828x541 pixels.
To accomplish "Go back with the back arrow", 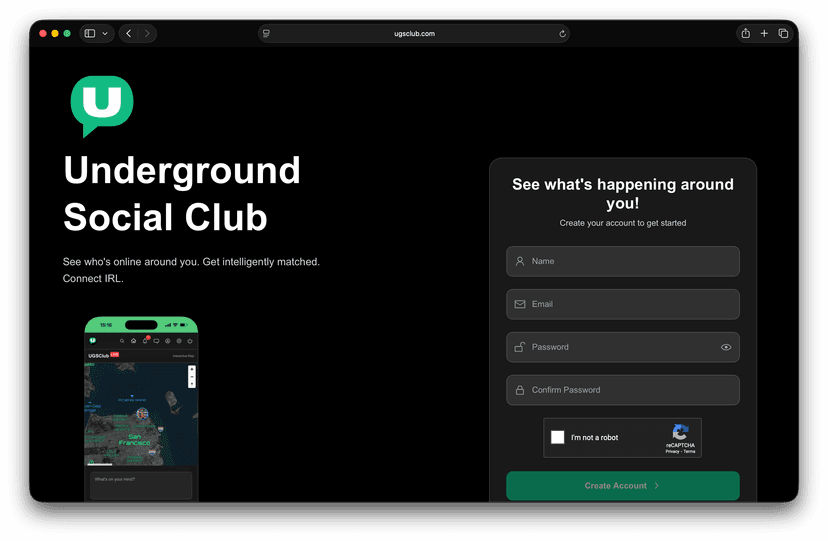I will click(128, 33).
